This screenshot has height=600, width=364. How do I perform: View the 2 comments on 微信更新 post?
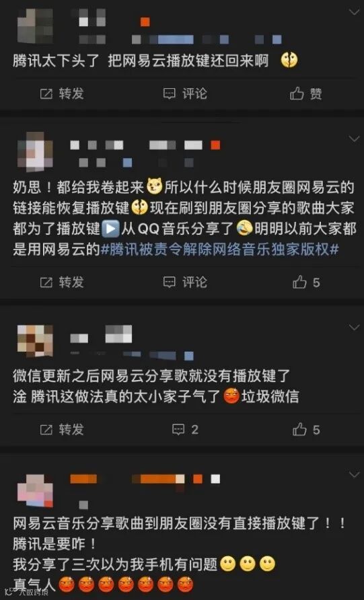185,429
